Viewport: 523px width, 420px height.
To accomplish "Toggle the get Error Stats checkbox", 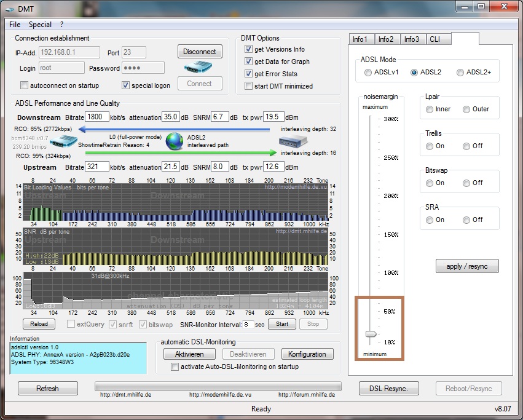I will pyautogui.click(x=248, y=74).
